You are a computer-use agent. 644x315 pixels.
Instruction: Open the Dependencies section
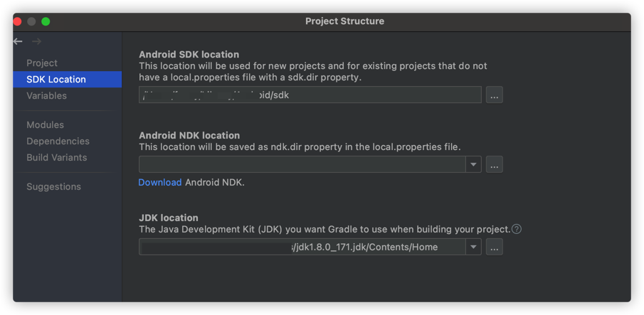point(58,142)
